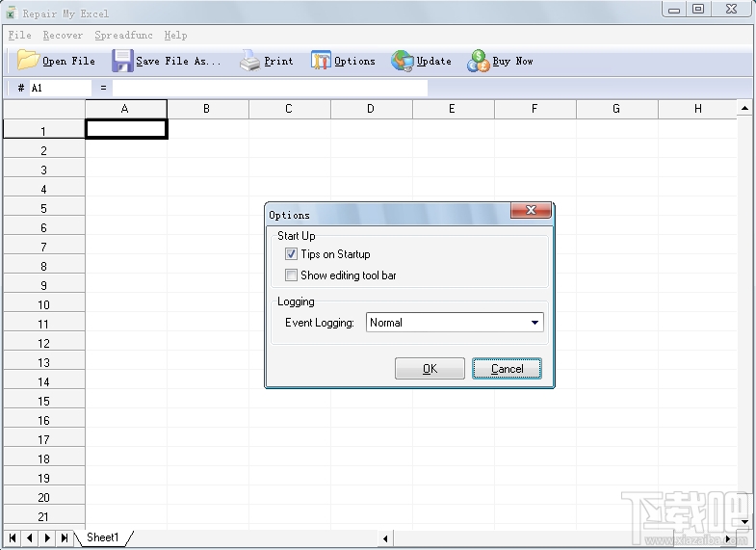
Task: Click the Buy Now coins icon
Action: click(478, 61)
